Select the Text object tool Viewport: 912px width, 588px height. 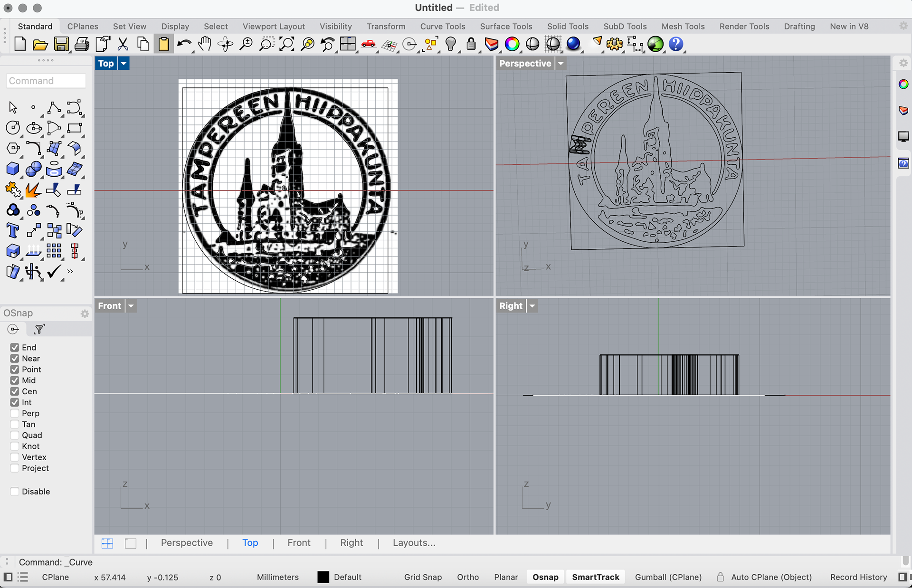point(13,230)
